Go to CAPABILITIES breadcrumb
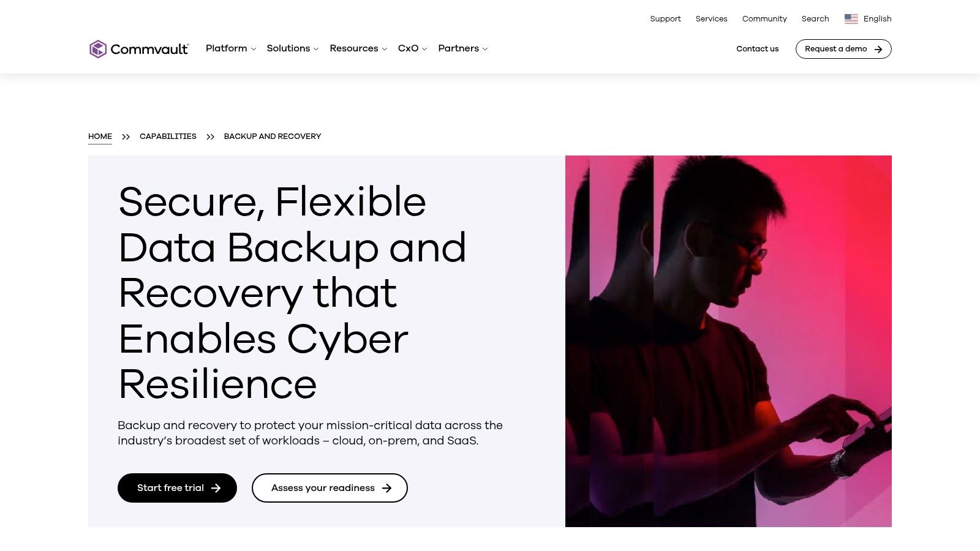 pyautogui.click(x=168, y=137)
